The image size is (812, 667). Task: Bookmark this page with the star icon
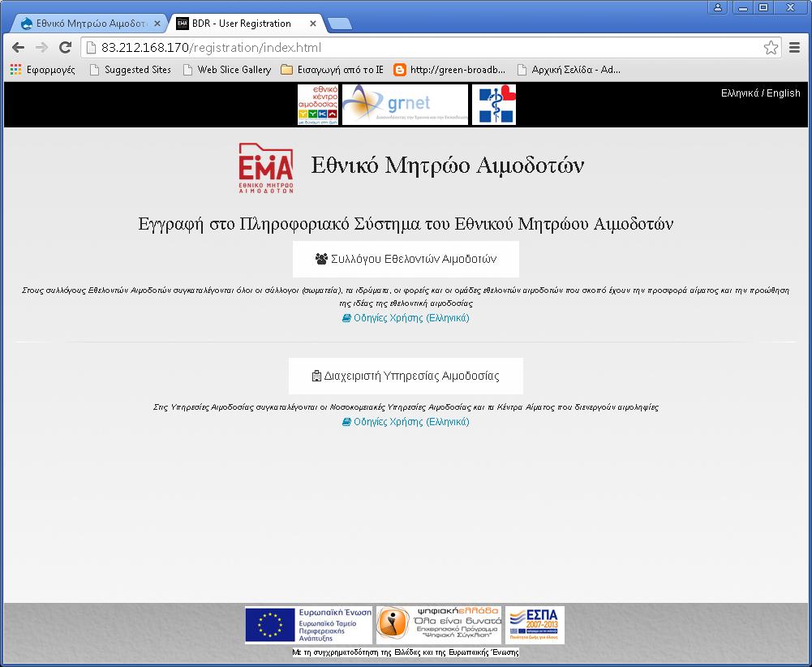(x=771, y=48)
